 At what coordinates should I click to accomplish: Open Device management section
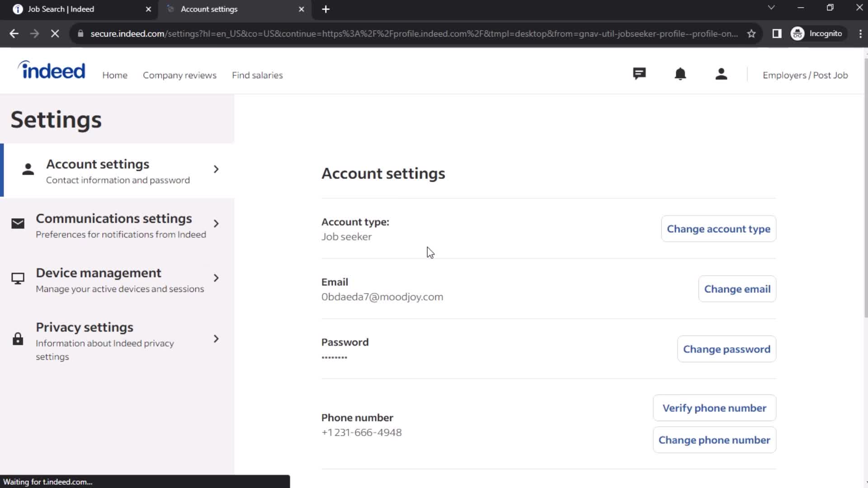click(117, 280)
